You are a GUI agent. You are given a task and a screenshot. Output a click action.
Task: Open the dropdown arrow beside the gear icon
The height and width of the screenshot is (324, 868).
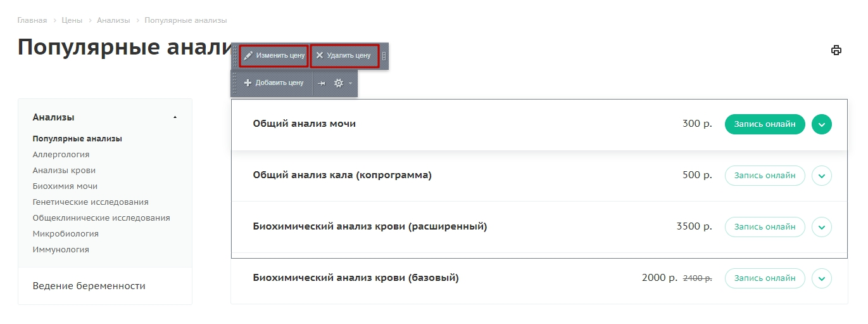tap(350, 84)
